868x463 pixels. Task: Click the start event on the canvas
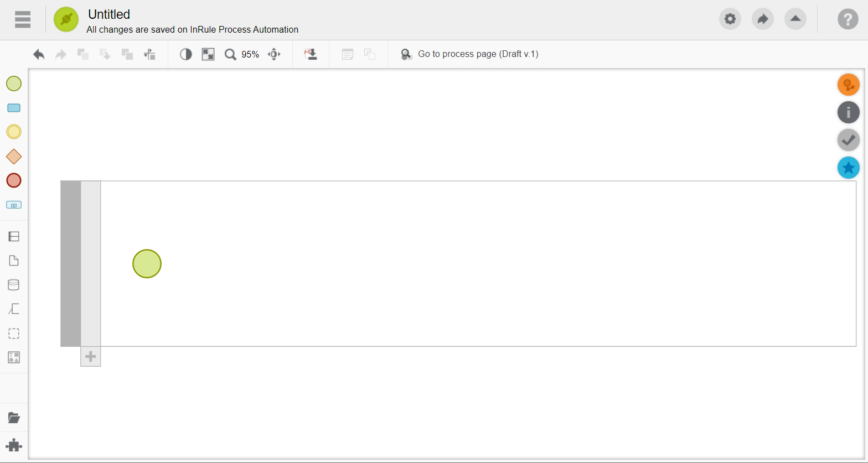[147, 264]
